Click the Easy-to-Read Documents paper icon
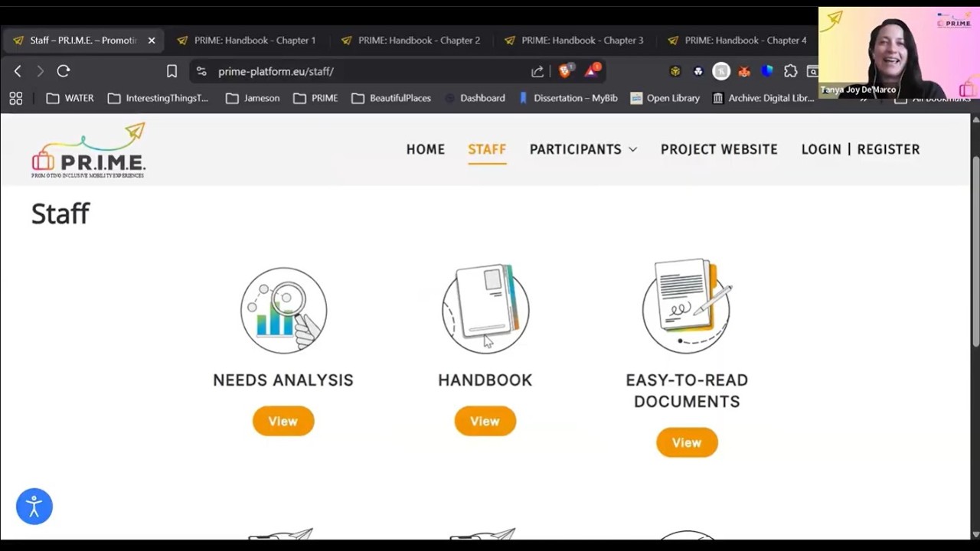This screenshot has width=980, height=551. click(x=687, y=306)
